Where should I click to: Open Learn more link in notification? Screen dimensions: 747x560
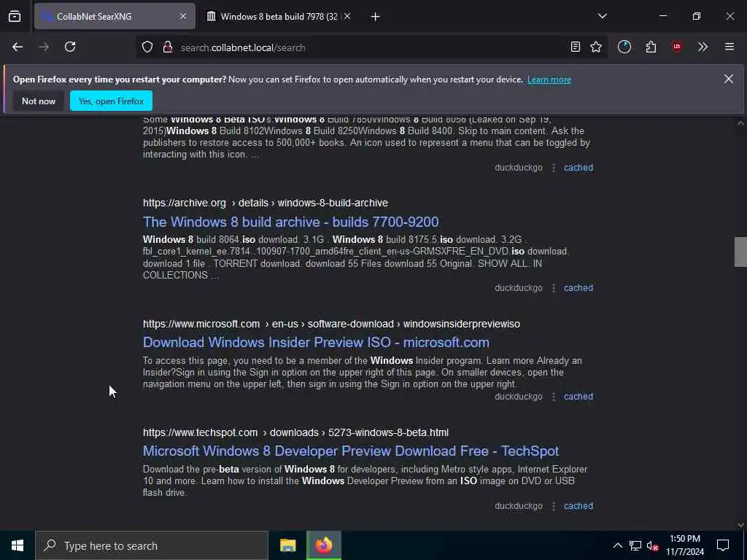549,79
